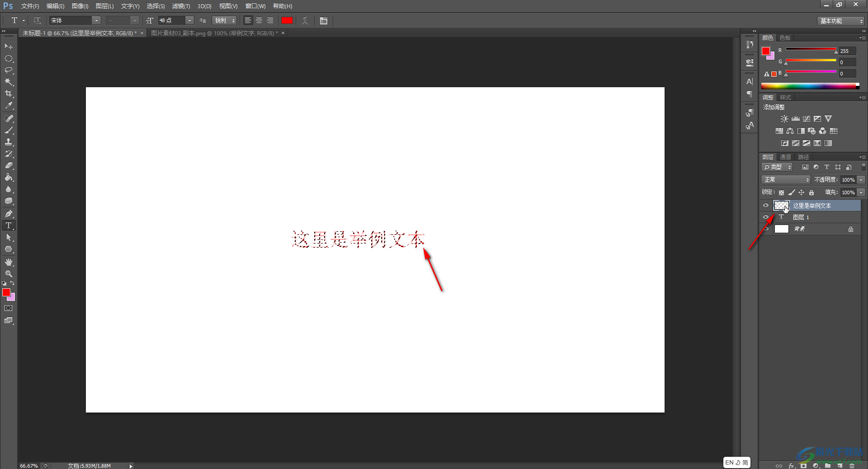Select the History Brush tool

pyautogui.click(x=9, y=154)
